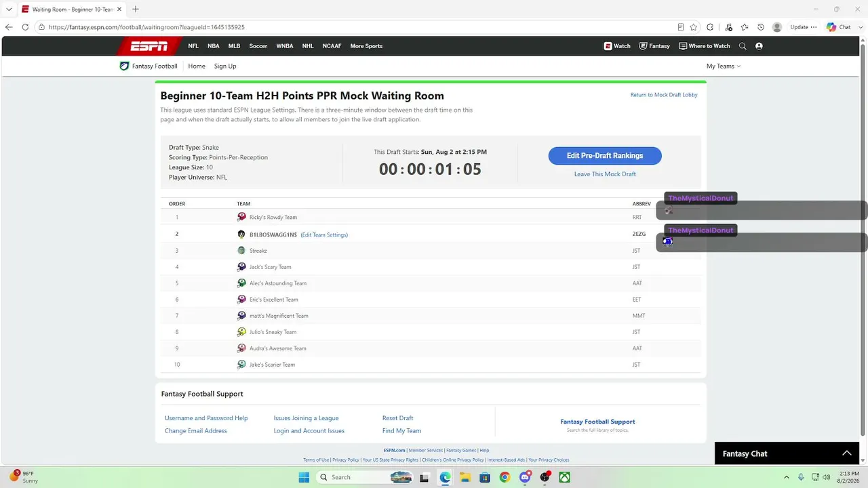Click the Fantasy Football shield icon
Screen dimensions: 868x488
(x=124, y=66)
